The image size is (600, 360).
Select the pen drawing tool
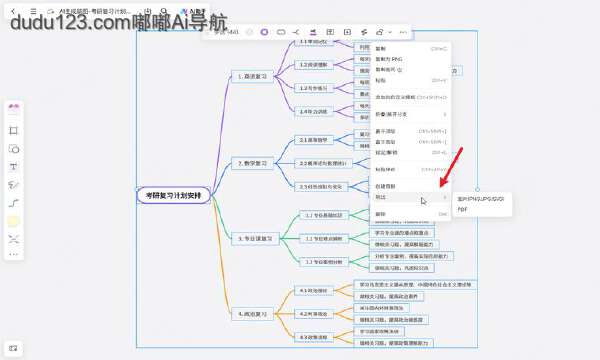13,185
